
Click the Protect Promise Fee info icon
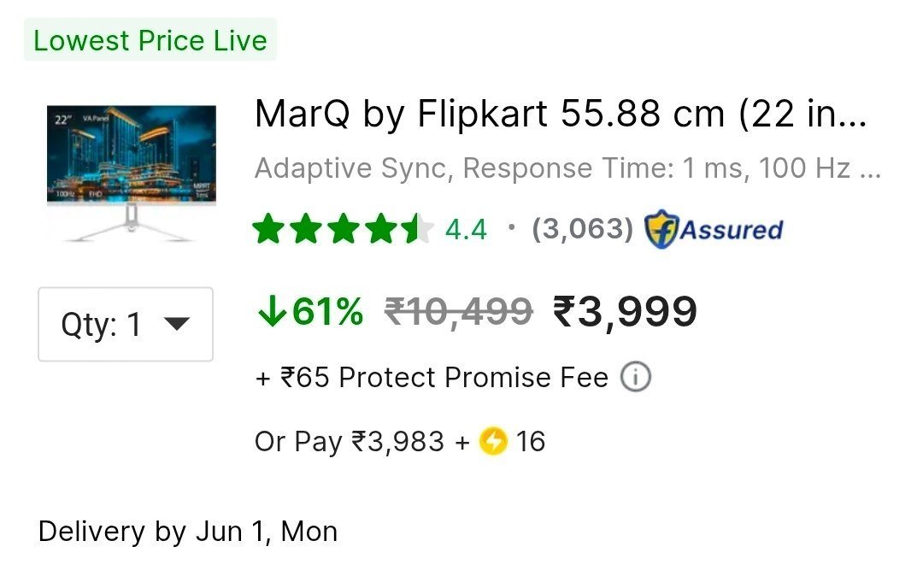coord(636,377)
